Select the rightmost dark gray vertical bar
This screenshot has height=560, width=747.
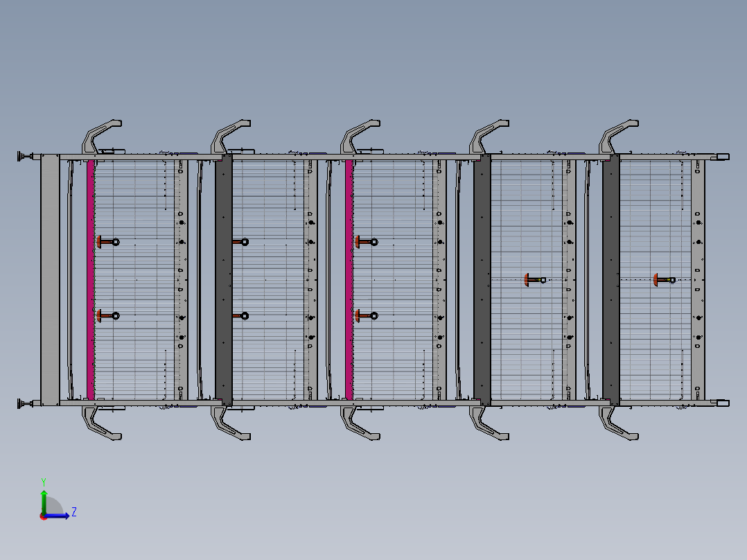pyautogui.click(x=610, y=279)
